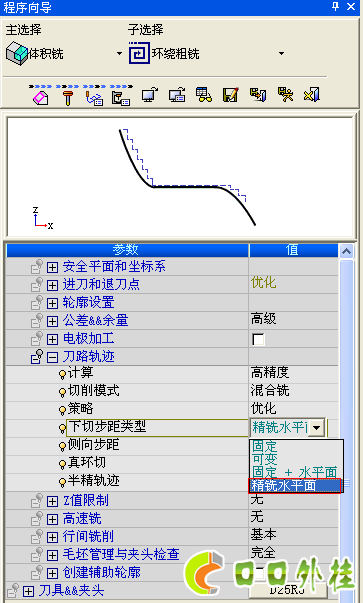The width and height of the screenshot is (363, 603).
Task: Close the 程序向导 panel
Action: point(351,7)
